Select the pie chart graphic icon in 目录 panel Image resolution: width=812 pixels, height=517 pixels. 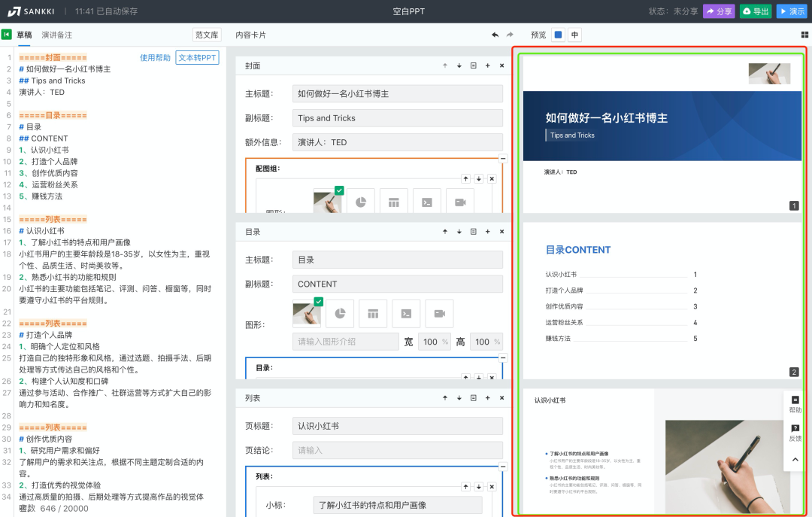(x=340, y=314)
